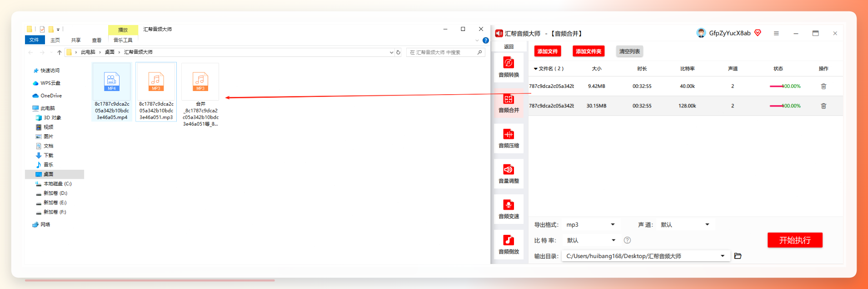This screenshot has width=868, height=289.
Task: Open the 音频倒放 audio reverse tool
Action: click(x=509, y=244)
